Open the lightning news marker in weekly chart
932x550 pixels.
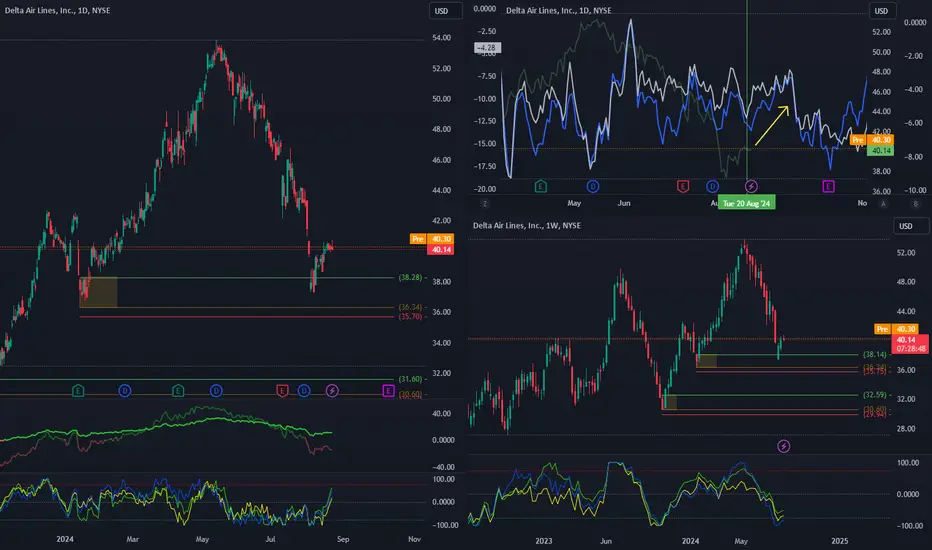pyautogui.click(x=784, y=446)
